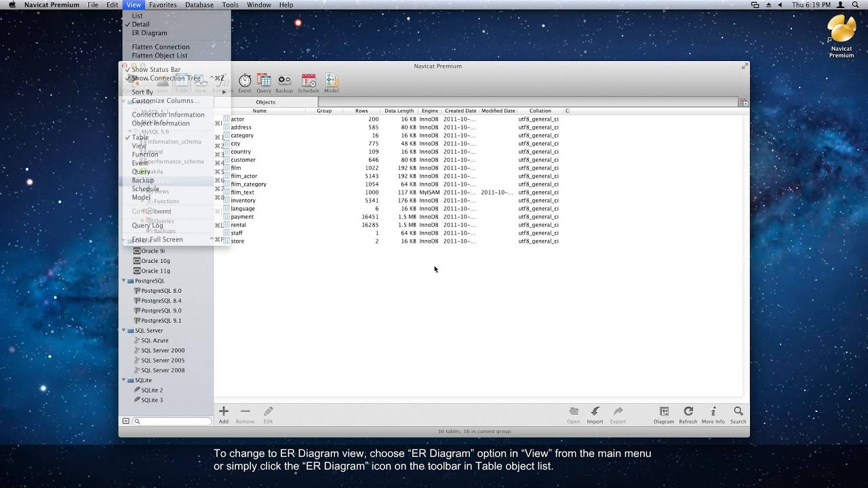Collapse the SQL Server group
This screenshot has height=488, width=868.
tap(124, 331)
